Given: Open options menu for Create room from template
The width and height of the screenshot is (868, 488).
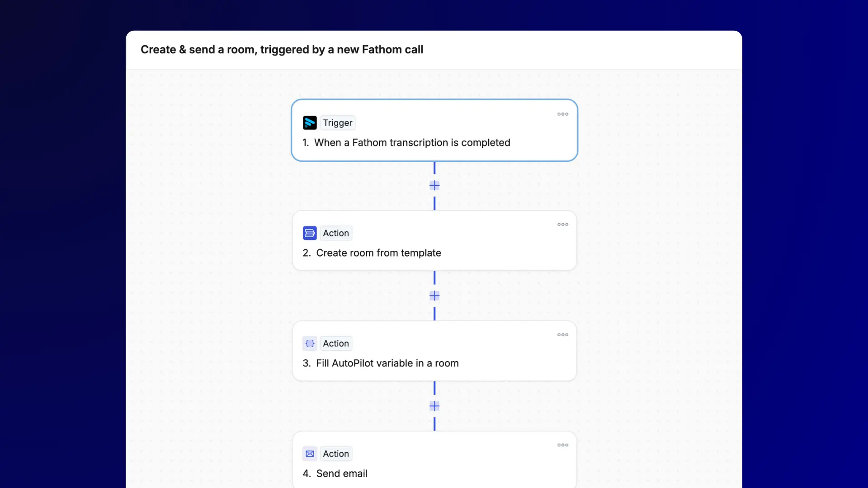Looking at the screenshot, I should (562, 224).
